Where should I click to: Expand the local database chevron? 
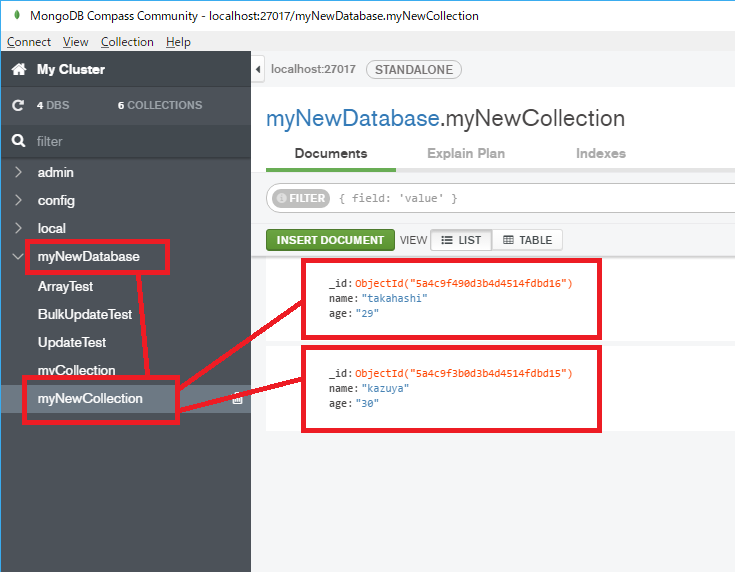pos(18,228)
